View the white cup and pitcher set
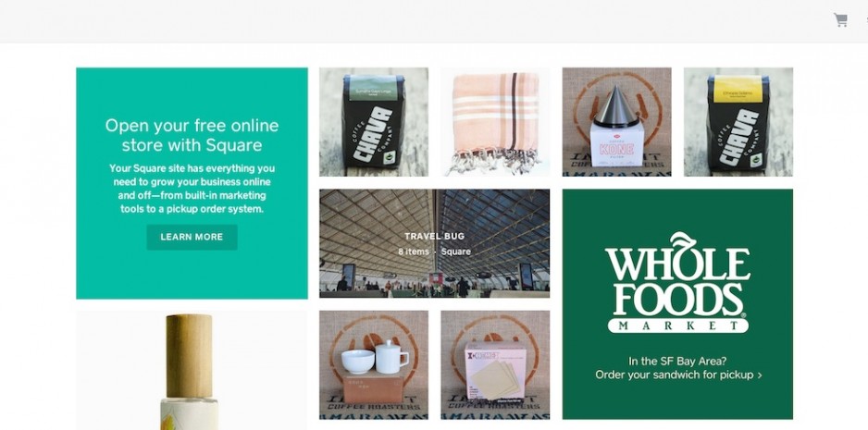 (x=374, y=364)
